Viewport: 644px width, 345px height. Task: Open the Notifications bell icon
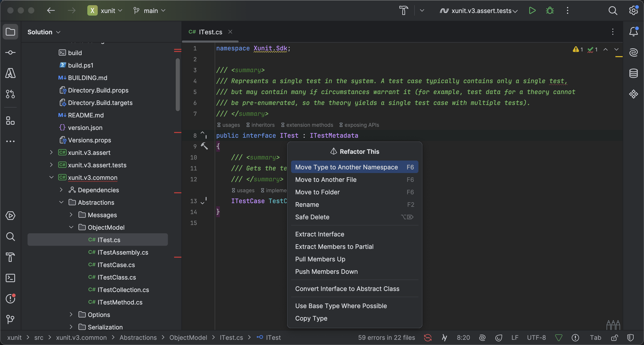click(x=633, y=32)
